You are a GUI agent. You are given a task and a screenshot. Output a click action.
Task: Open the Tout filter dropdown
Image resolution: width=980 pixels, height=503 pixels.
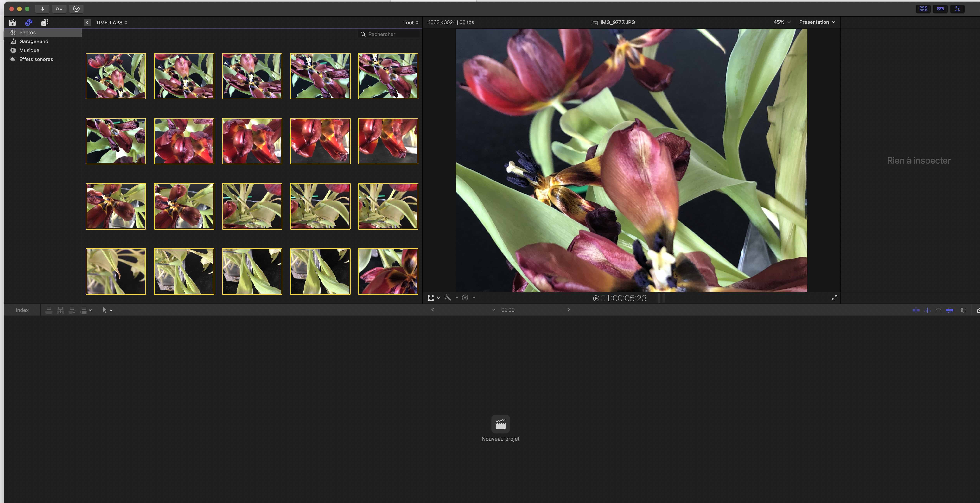pos(410,22)
